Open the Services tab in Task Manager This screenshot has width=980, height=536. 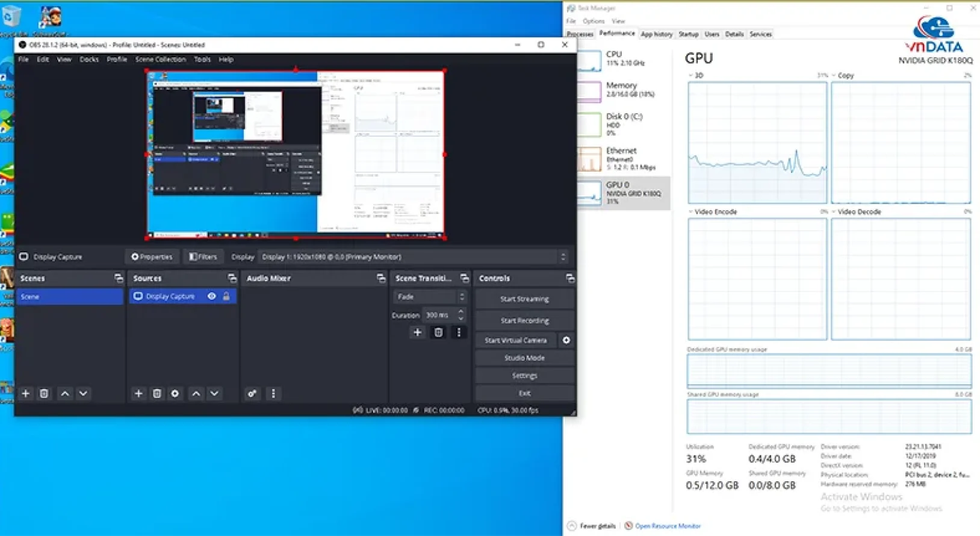760,34
